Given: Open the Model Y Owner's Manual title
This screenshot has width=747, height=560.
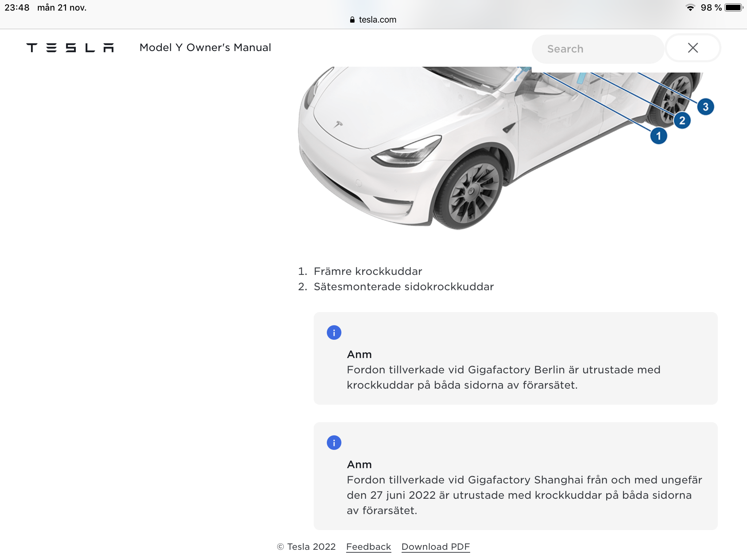Looking at the screenshot, I should coord(205,47).
